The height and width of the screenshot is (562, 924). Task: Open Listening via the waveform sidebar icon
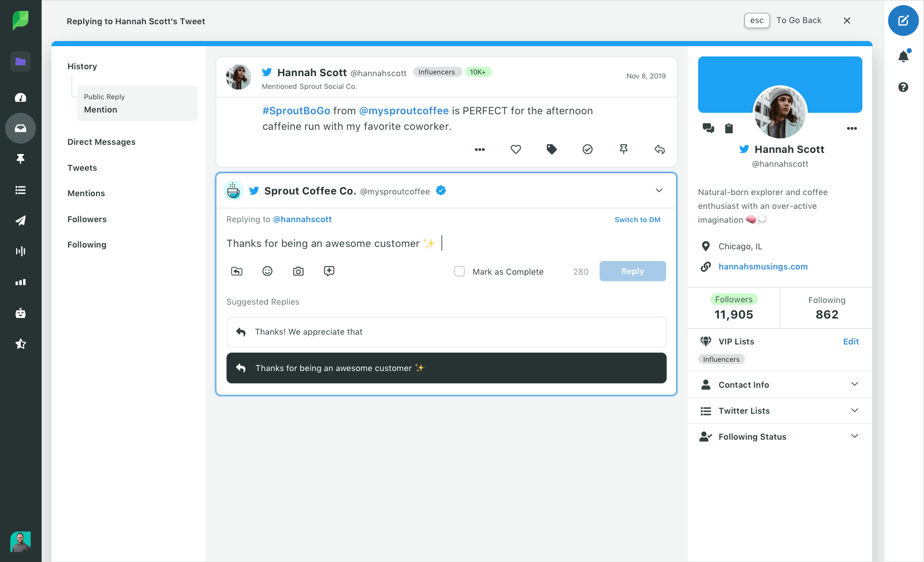pos(20,250)
